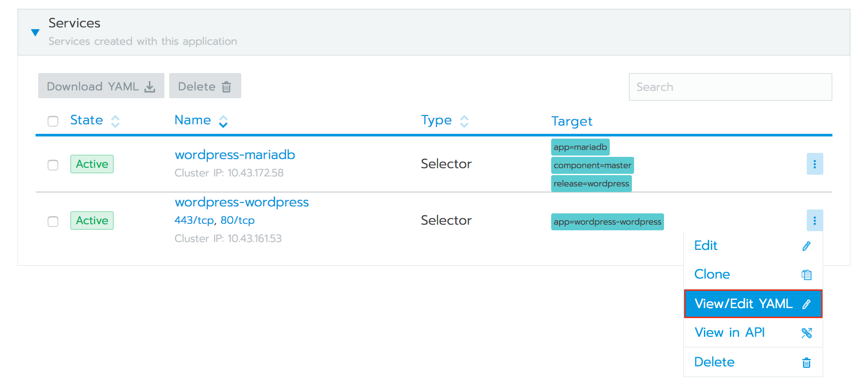Open the wordpress-mariadb row actions menu
The width and height of the screenshot is (868, 385).
coord(814,164)
